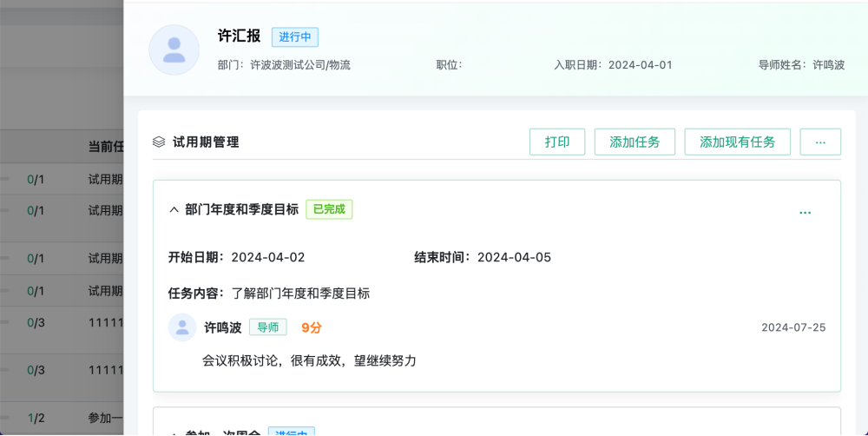Collapse the 部门年度和季度目标 task card

click(174, 209)
